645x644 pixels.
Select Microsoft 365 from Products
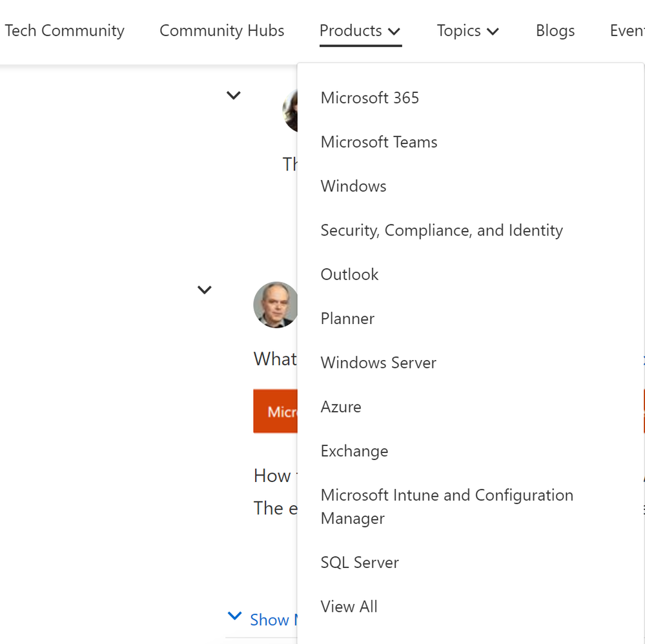[370, 98]
